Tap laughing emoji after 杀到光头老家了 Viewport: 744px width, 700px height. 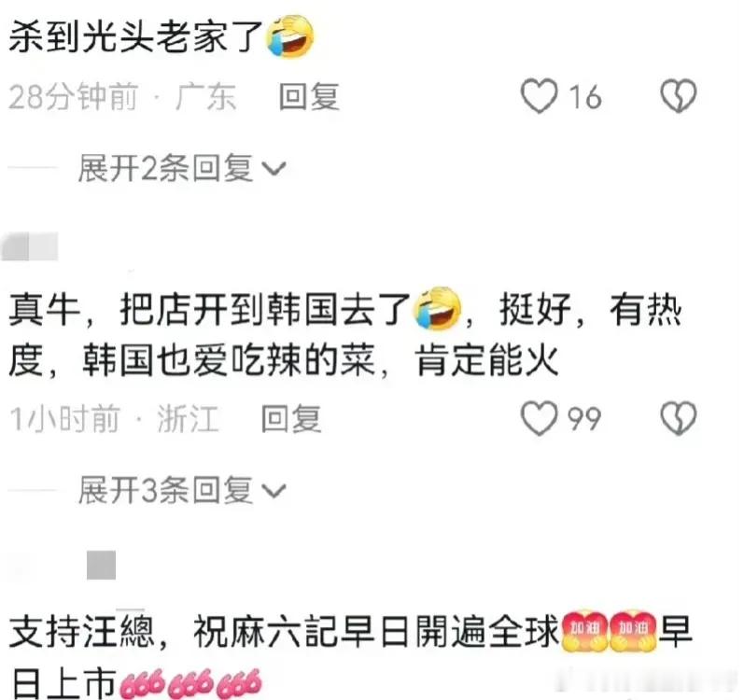(x=290, y=36)
